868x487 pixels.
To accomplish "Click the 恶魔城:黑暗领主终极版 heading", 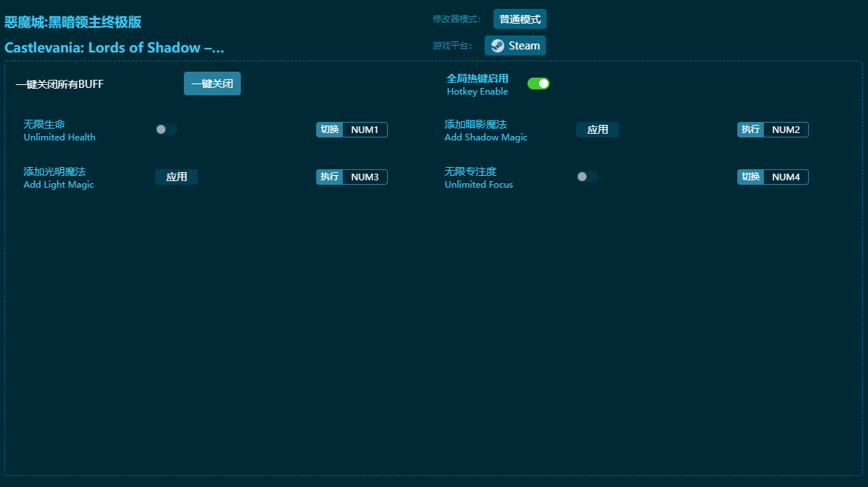I will pos(72,22).
